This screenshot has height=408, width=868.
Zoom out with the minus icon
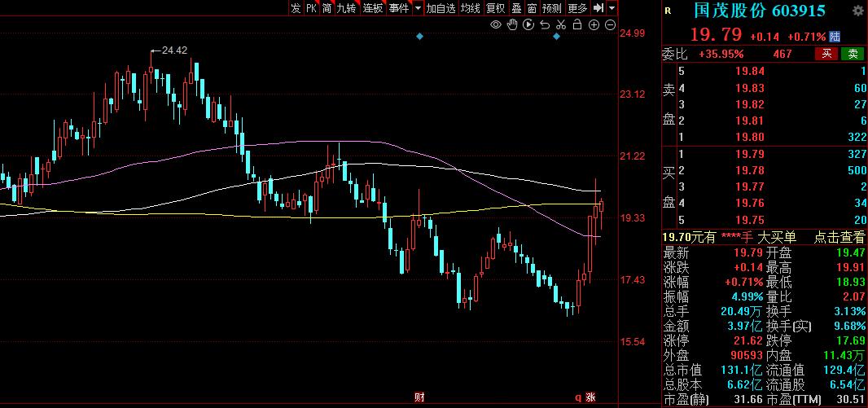pyautogui.click(x=610, y=25)
